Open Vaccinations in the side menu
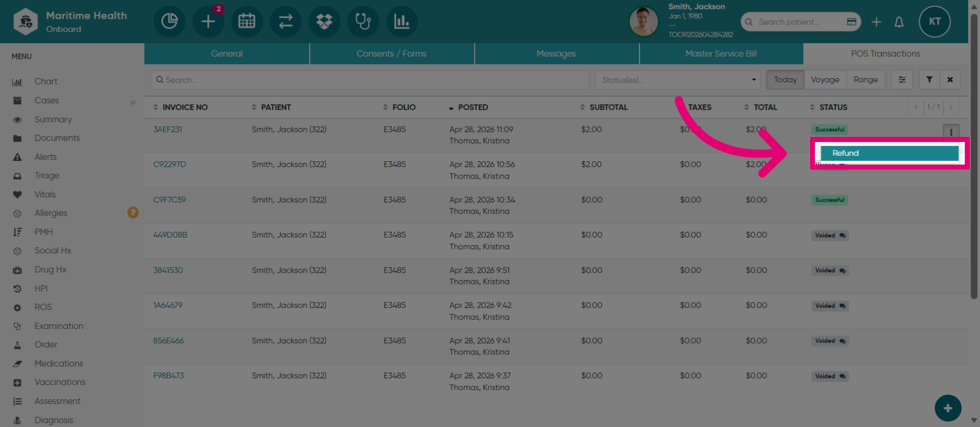The width and height of the screenshot is (980, 427). pyautogui.click(x=60, y=383)
